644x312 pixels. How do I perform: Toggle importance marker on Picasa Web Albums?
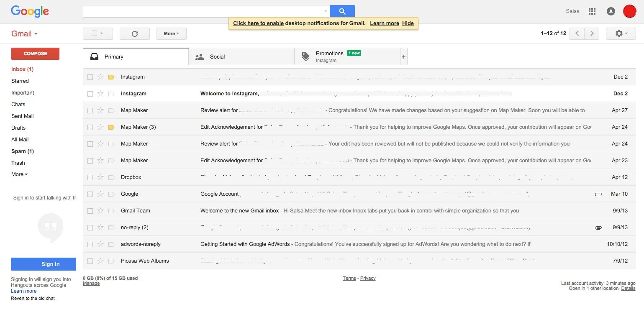[111, 261]
